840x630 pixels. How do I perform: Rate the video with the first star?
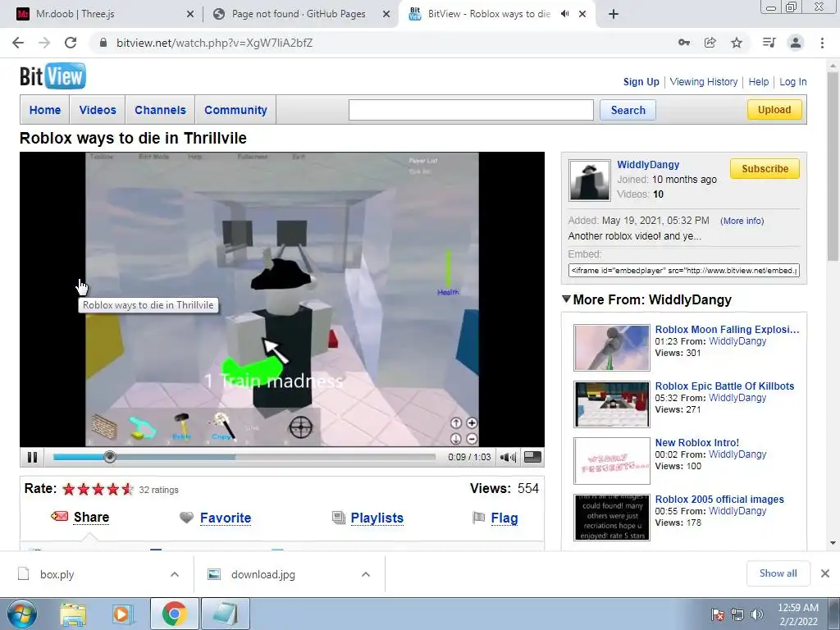(69, 489)
